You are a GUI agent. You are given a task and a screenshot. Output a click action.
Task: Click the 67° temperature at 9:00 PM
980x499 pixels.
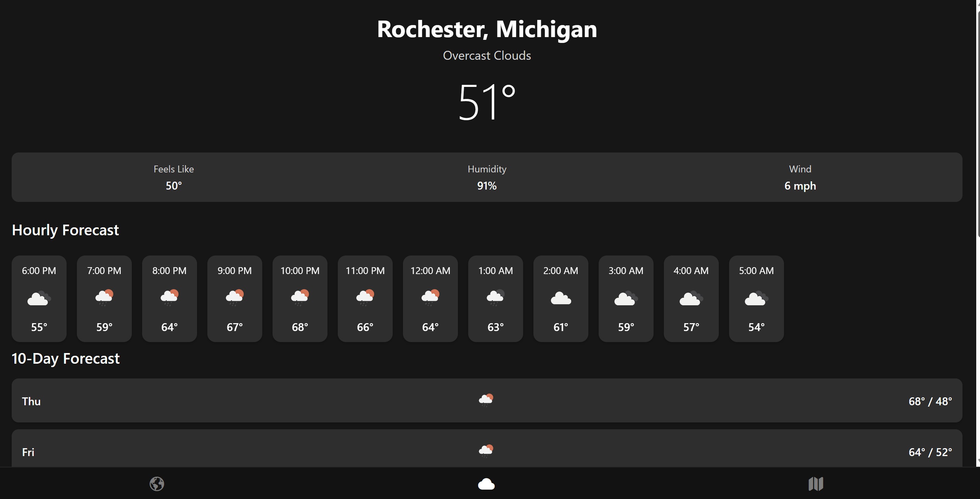[235, 327]
